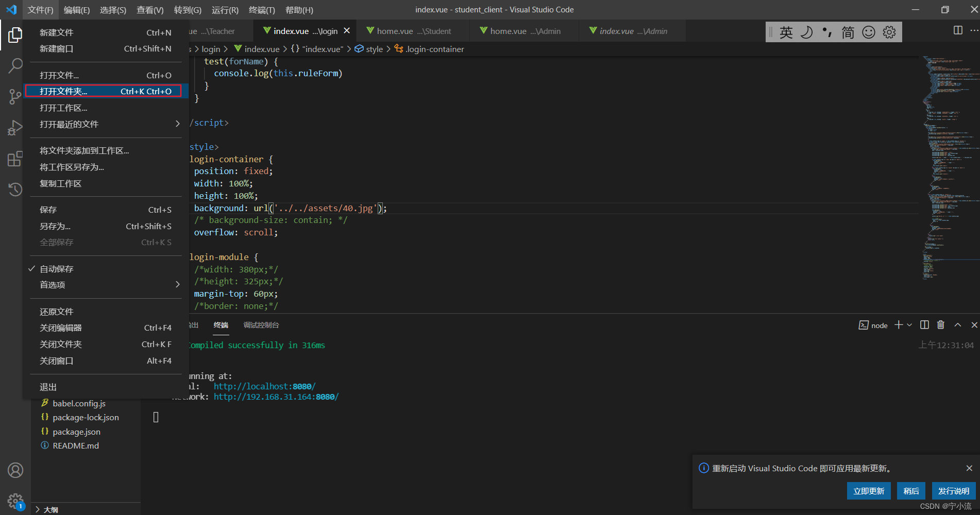Open IME settings gear
The width and height of the screenshot is (980, 515).
(x=889, y=32)
